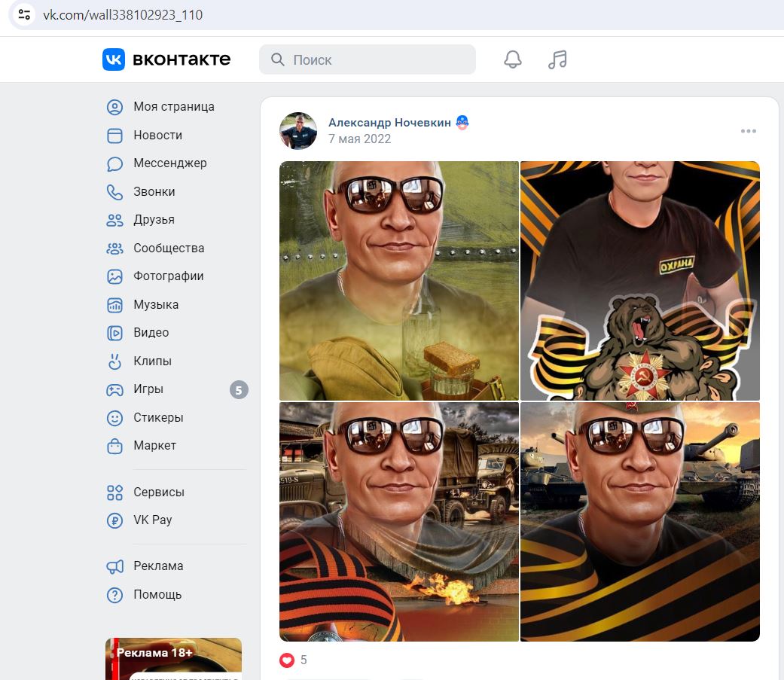The image size is (784, 680).
Task: Click the Мессенджер chat bubble icon
Action: click(x=115, y=163)
